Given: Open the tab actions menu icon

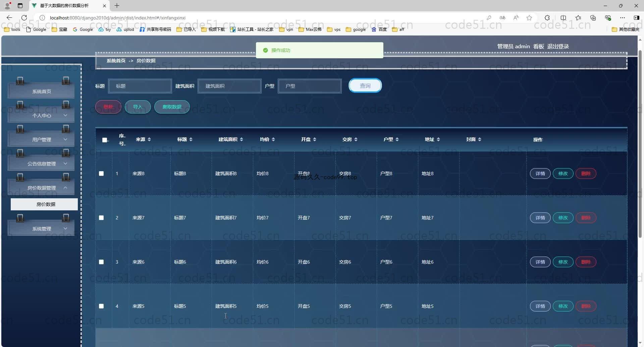Looking at the screenshot, I should tap(20, 6).
